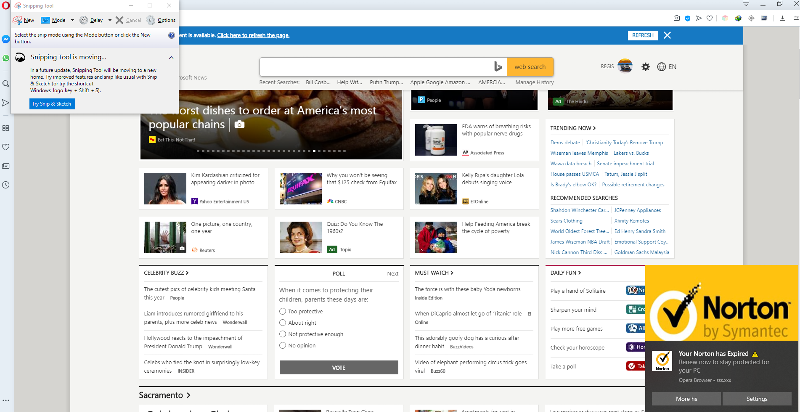Click New in the Snipping Tool toolbar
This screenshot has width=800, height=412.
click(23, 20)
